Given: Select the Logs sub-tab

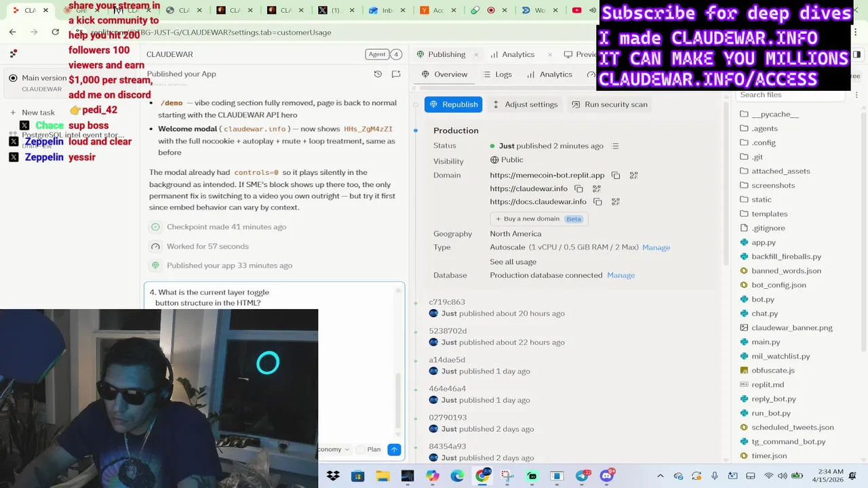Looking at the screenshot, I should point(497,75).
